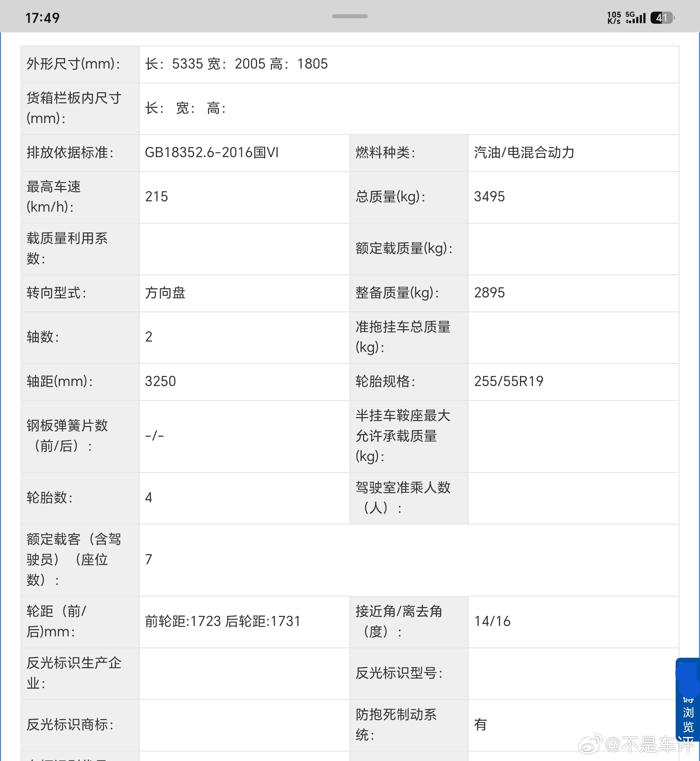The height and width of the screenshot is (761, 700).
Task: Select the 反光标识生产企业 label
Action: tap(74, 673)
